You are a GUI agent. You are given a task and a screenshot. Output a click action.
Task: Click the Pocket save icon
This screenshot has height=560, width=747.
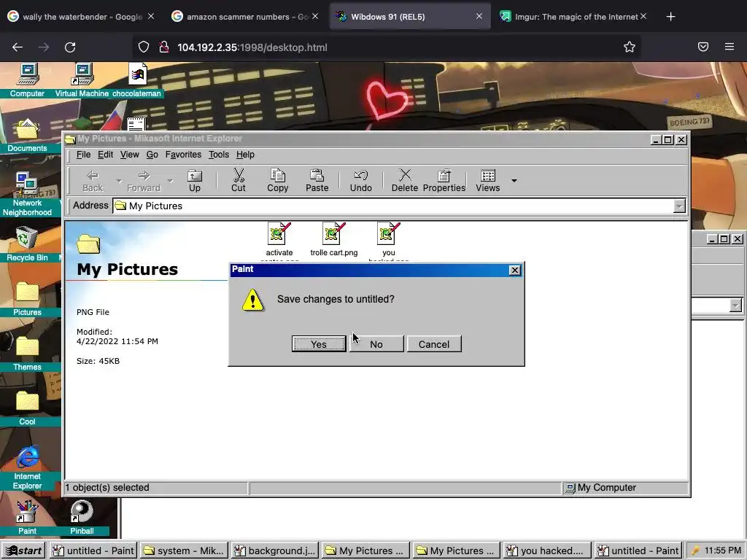703,47
